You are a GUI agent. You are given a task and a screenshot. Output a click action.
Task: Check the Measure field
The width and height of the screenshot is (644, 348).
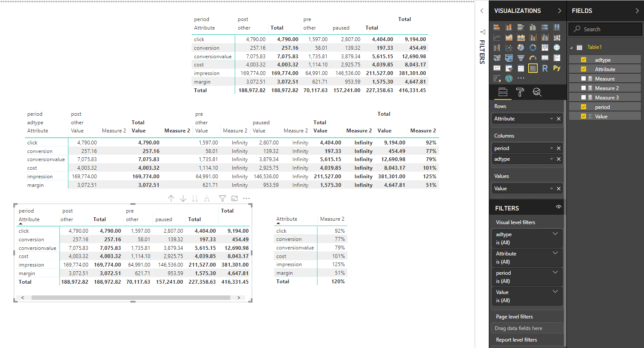point(584,79)
